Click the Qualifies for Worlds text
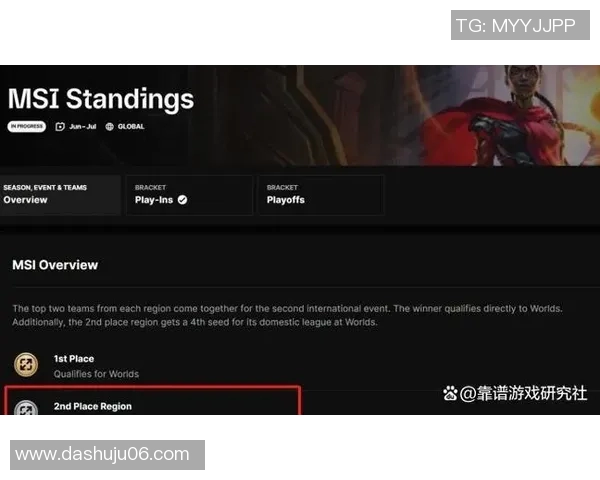 click(x=96, y=374)
